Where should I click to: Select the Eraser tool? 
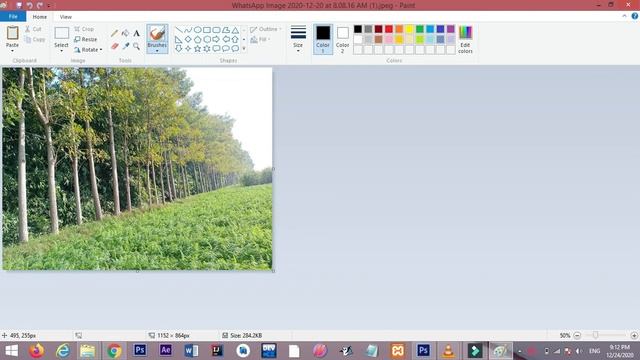pyautogui.click(x=115, y=46)
